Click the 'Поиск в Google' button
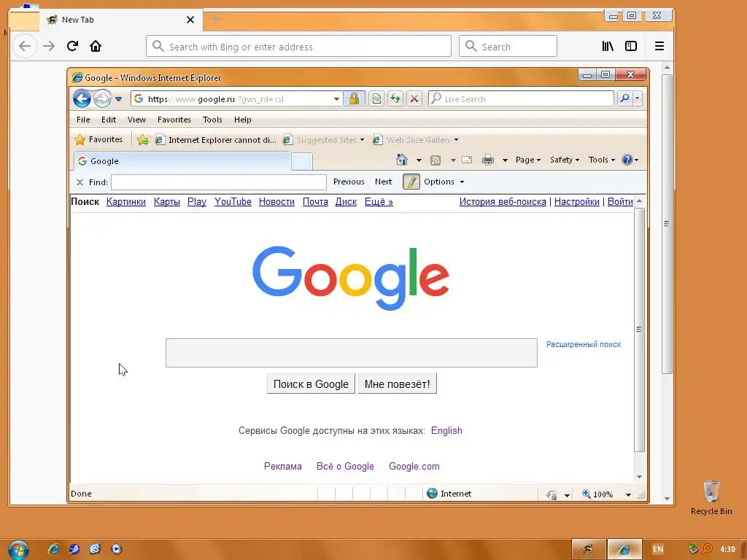This screenshot has height=560, width=747. pyautogui.click(x=311, y=384)
